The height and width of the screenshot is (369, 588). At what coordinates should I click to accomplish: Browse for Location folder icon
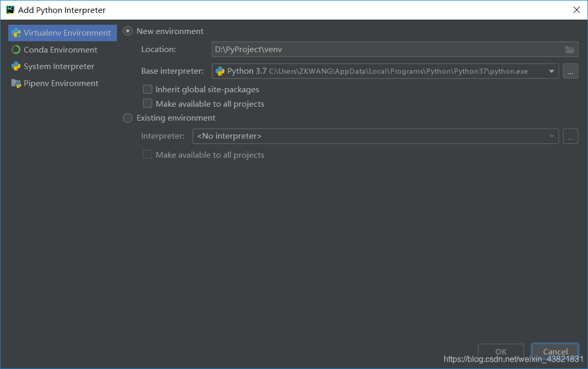point(569,49)
